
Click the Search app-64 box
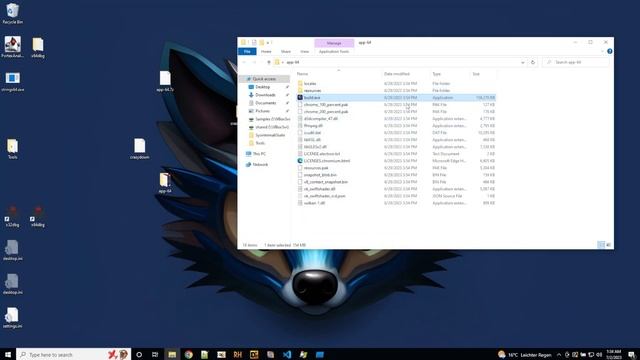(x=576, y=62)
